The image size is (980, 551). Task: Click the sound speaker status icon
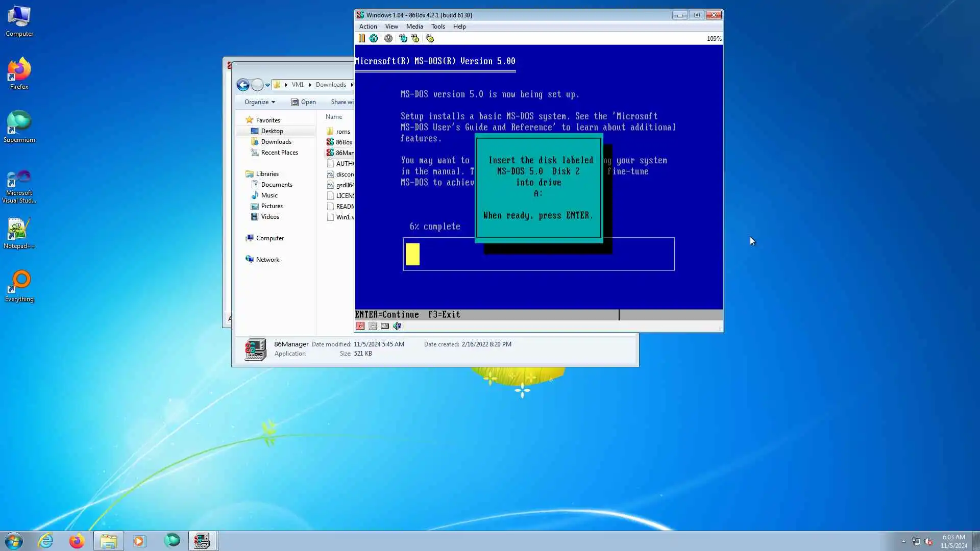(397, 326)
